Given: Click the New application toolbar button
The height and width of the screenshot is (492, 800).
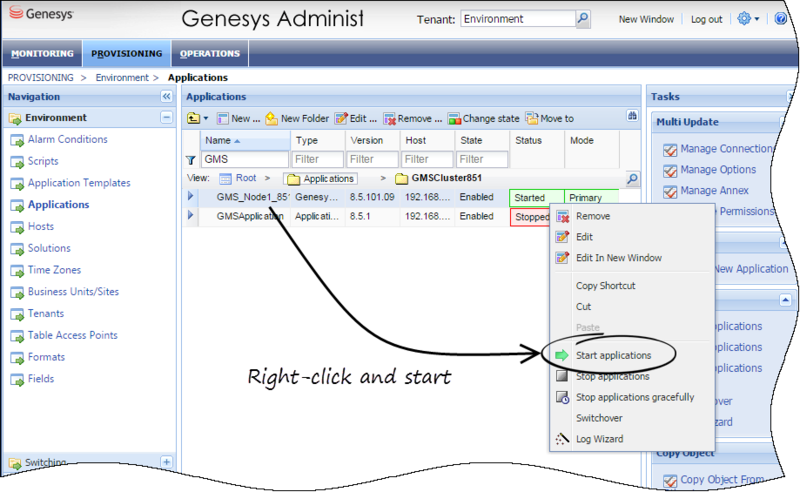Looking at the screenshot, I should tap(238, 118).
